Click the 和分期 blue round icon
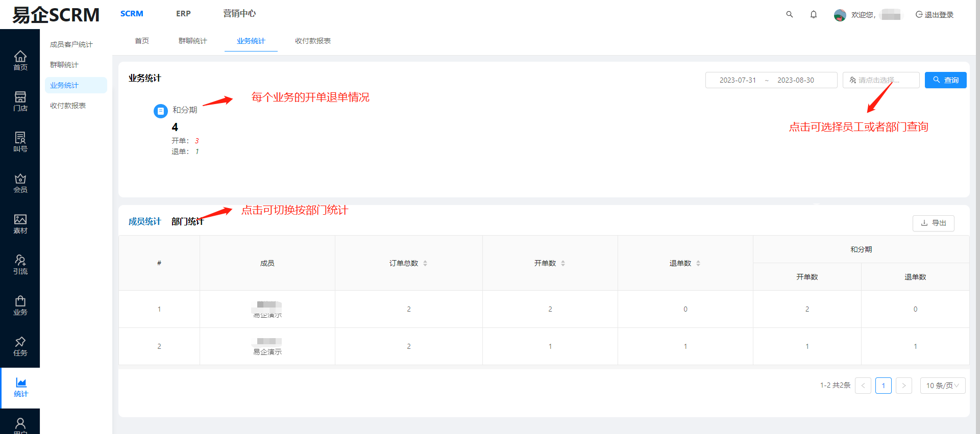This screenshot has width=980, height=434. pos(160,111)
